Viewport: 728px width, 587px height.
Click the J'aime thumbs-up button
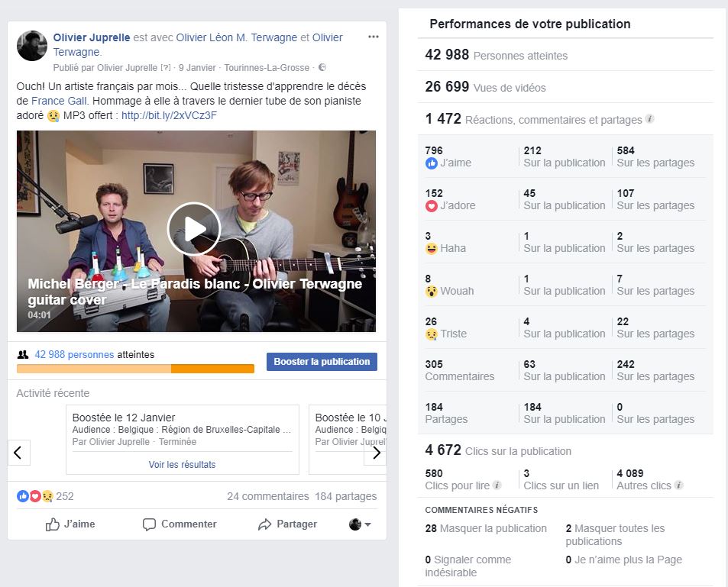[70, 524]
